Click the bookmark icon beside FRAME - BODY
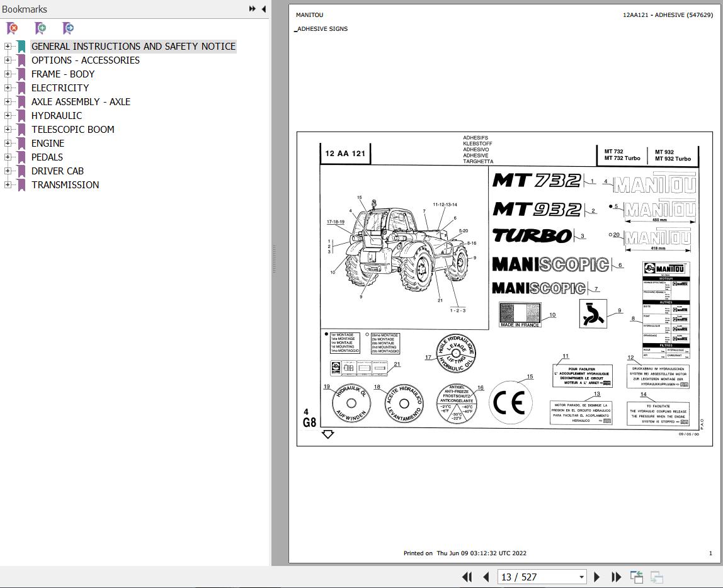The width and height of the screenshot is (723, 588). coord(21,74)
